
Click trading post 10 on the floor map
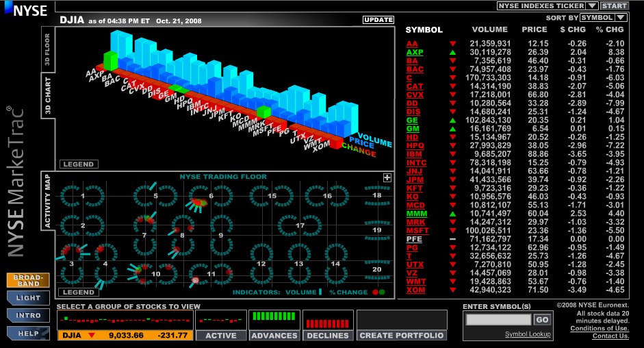pyautogui.click(x=155, y=273)
